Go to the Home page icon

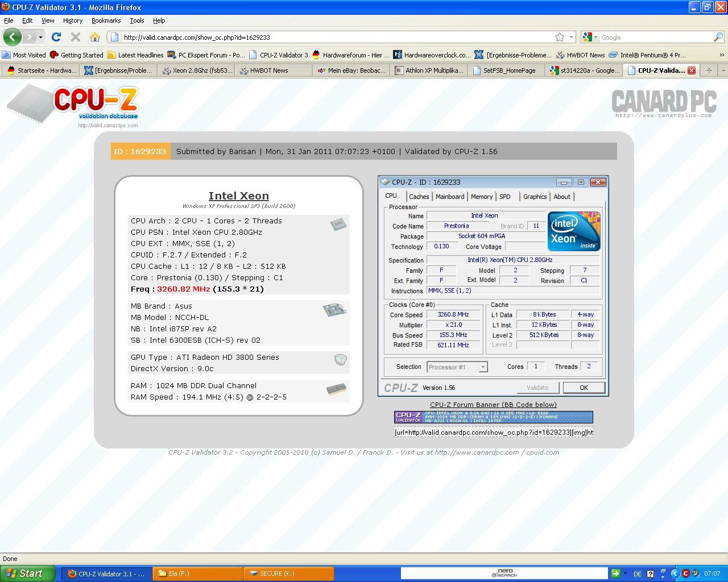tap(95, 37)
